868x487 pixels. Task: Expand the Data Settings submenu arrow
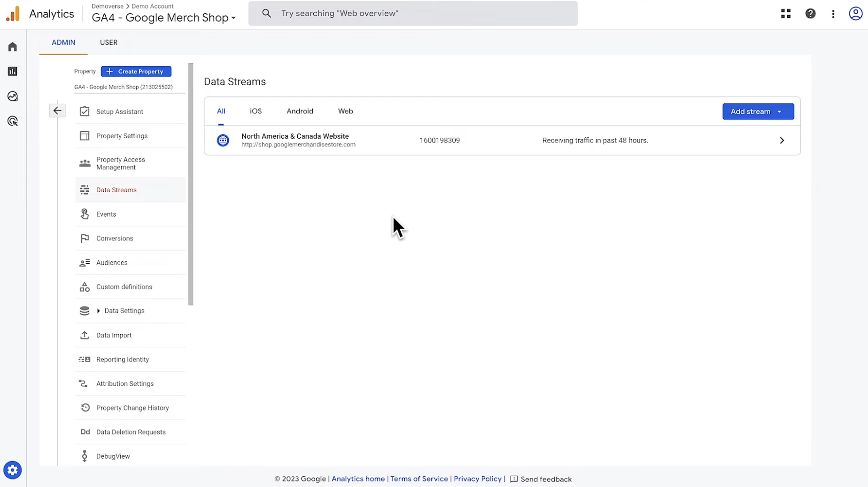[x=99, y=311]
